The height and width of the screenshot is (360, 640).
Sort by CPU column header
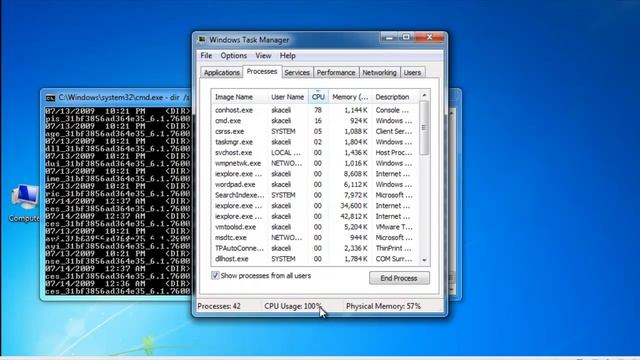[x=318, y=97]
